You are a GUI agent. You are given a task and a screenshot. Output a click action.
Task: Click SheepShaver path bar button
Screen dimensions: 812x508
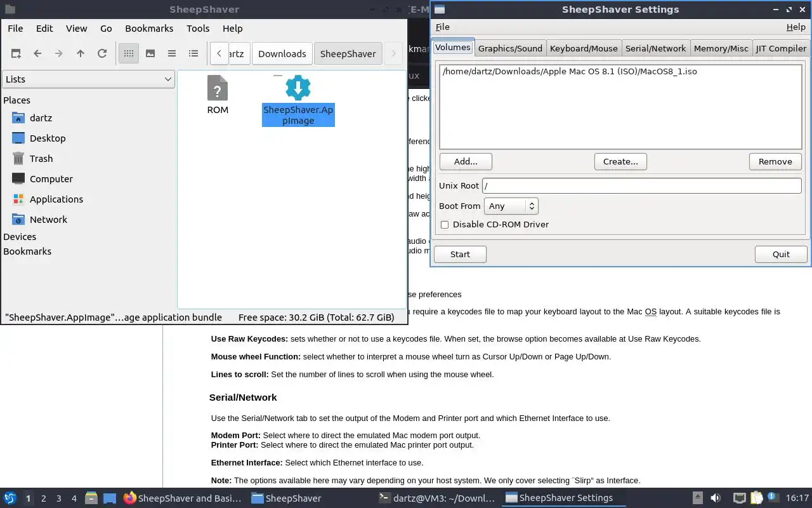(x=348, y=53)
